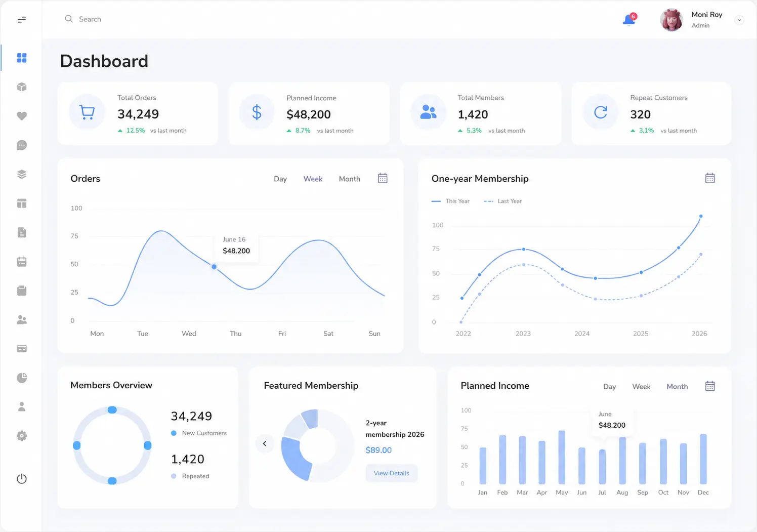The image size is (757, 532).
Task: Expand the Moni Roy profile dropdown
Action: pyautogui.click(x=739, y=20)
